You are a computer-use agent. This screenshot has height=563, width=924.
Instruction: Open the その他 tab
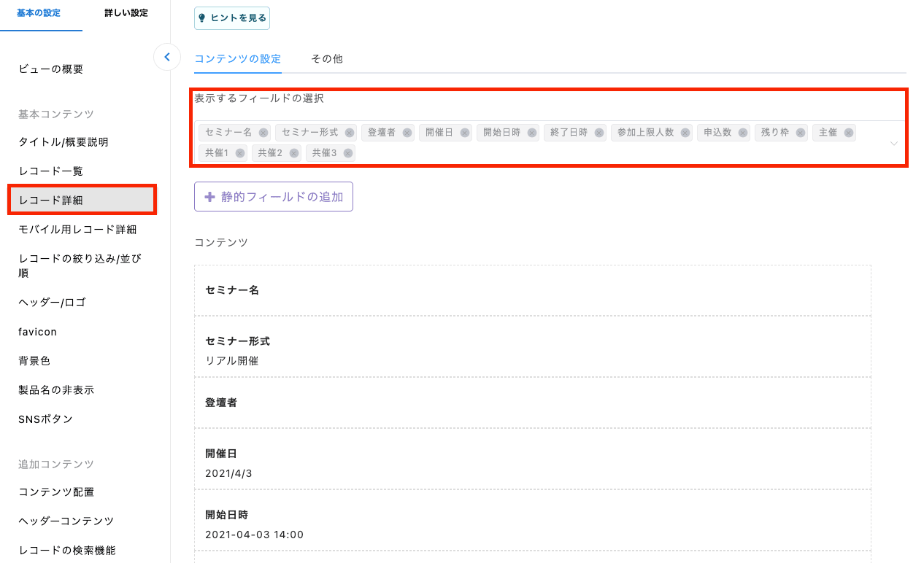click(x=326, y=59)
